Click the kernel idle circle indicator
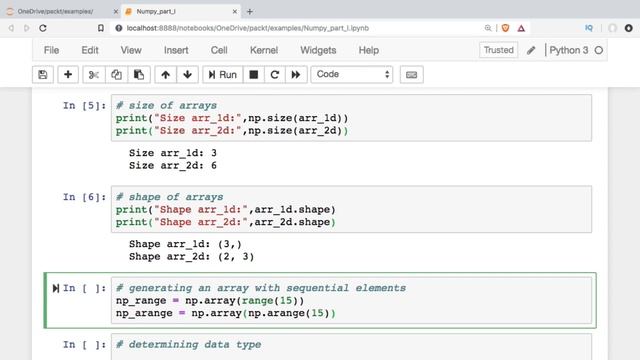 (599, 50)
